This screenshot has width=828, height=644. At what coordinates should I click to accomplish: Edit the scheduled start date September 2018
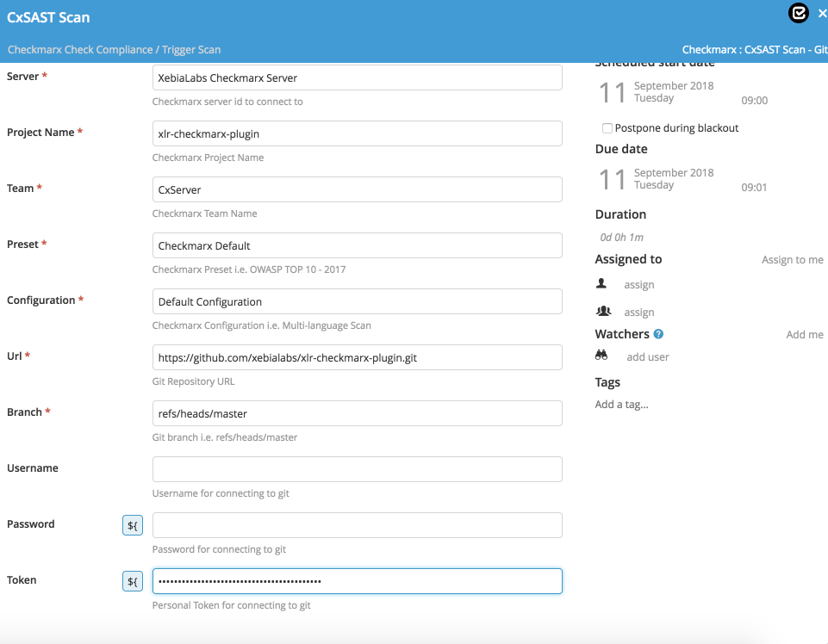[657, 92]
